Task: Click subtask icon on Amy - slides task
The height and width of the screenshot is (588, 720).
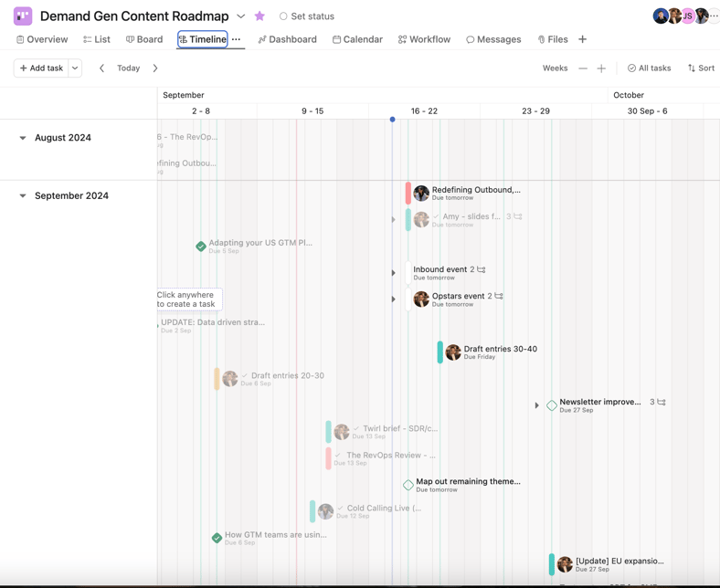Action: pos(518,216)
